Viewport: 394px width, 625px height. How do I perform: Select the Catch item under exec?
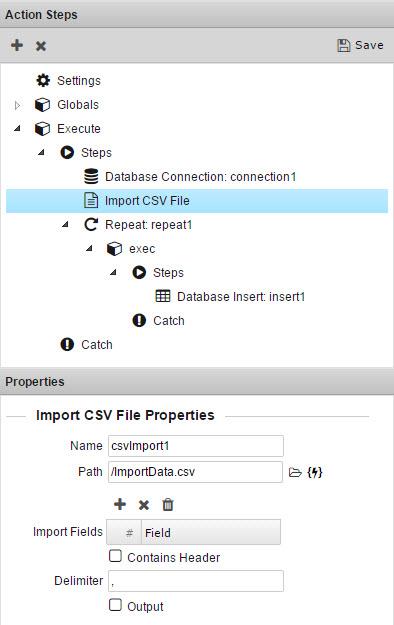tap(158, 320)
